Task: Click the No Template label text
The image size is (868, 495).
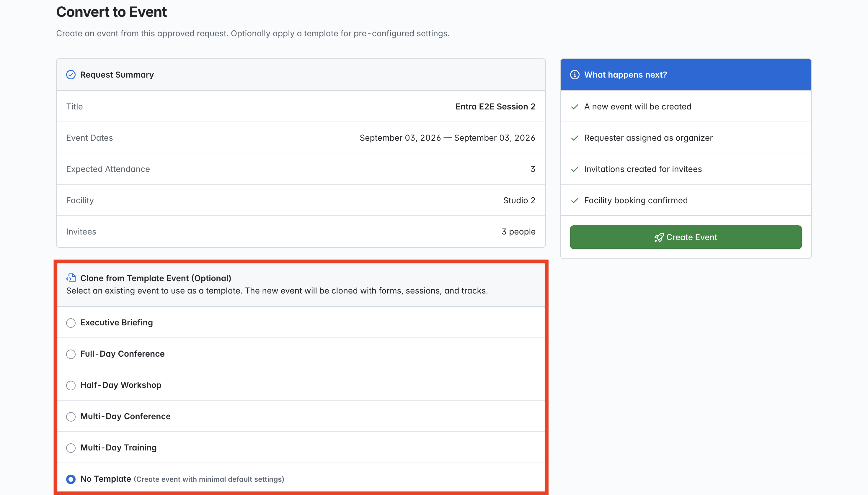Action: tap(105, 479)
